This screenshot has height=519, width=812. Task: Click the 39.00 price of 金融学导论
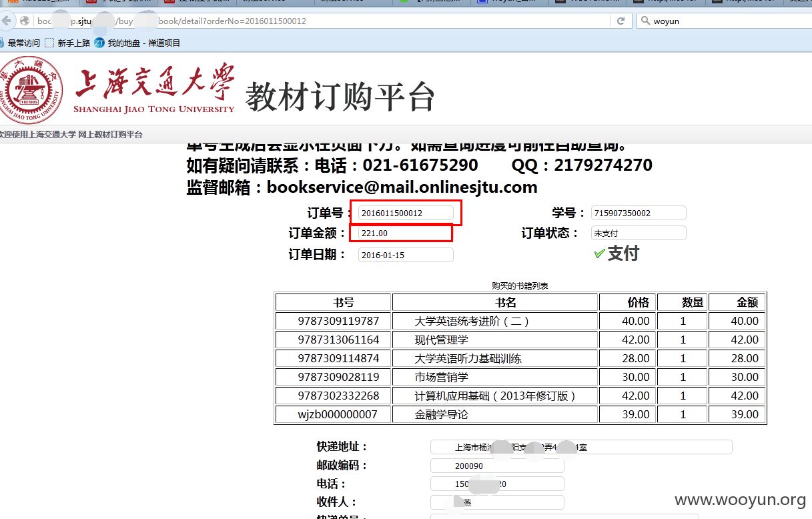pyautogui.click(x=635, y=414)
